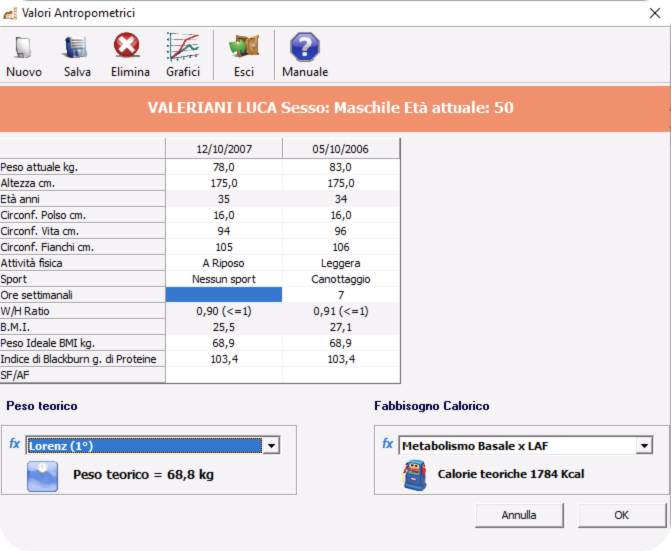The height and width of the screenshot is (551, 671).
Task: Click fx icon beside Metabolismo Basale dropdown
Action: (388, 444)
